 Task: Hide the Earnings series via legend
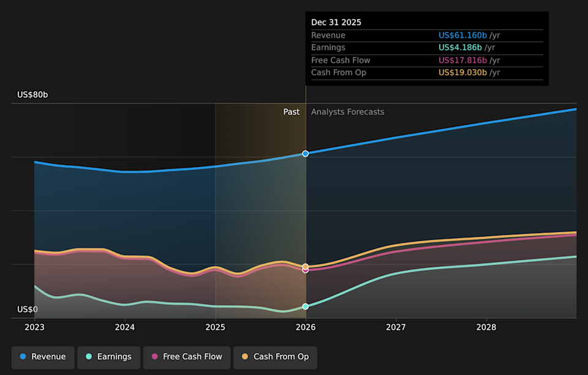coord(108,357)
